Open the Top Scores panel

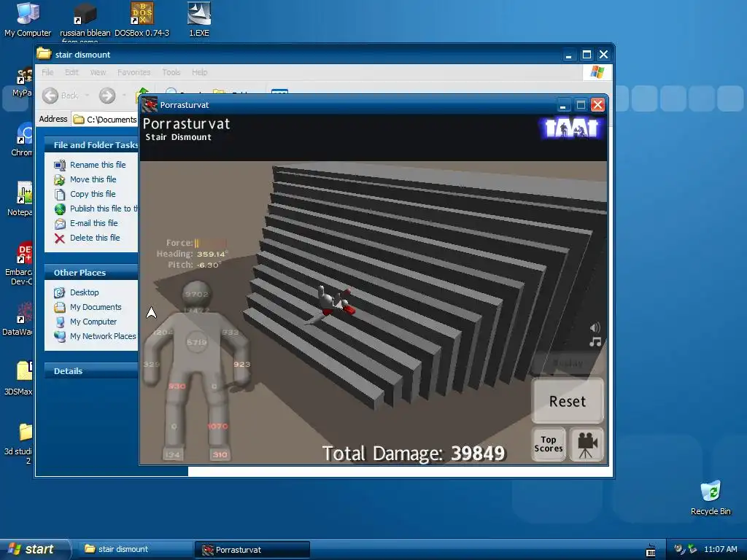pyautogui.click(x=549, y=444)
